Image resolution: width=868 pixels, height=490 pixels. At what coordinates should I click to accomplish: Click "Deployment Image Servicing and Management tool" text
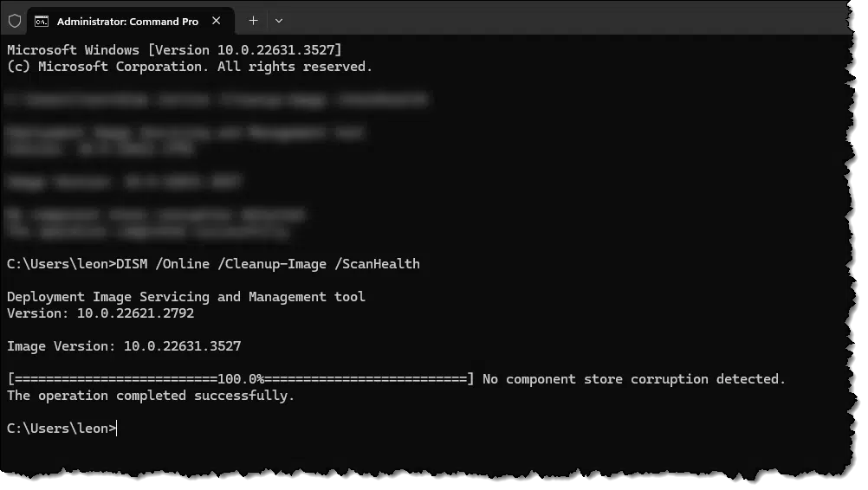186,297
